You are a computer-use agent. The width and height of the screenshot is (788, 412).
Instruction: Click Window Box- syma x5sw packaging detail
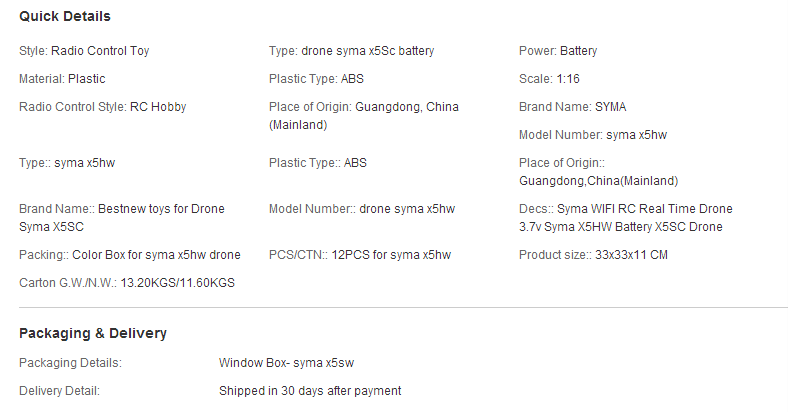286,363
